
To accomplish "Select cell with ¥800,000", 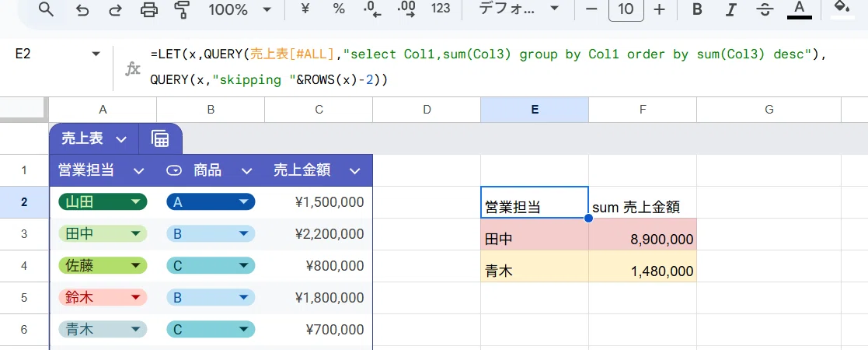I will [319, 266].
